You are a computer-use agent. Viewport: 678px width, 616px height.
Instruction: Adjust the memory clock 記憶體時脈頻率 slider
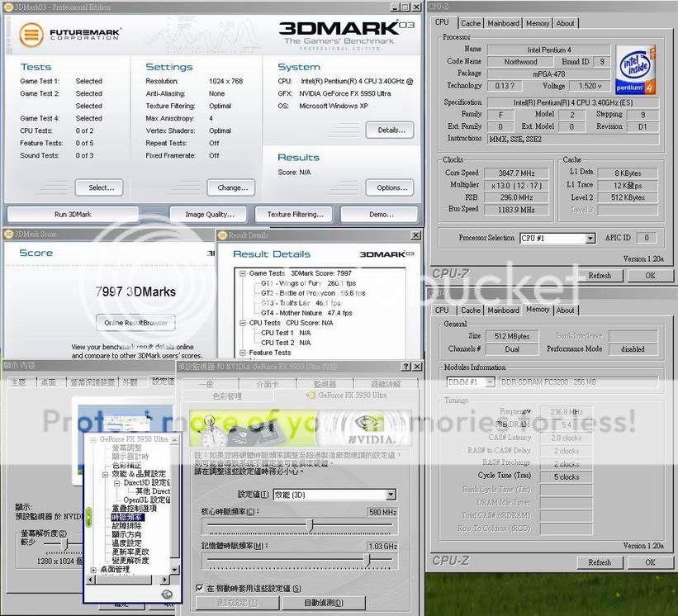click(367, 560)
